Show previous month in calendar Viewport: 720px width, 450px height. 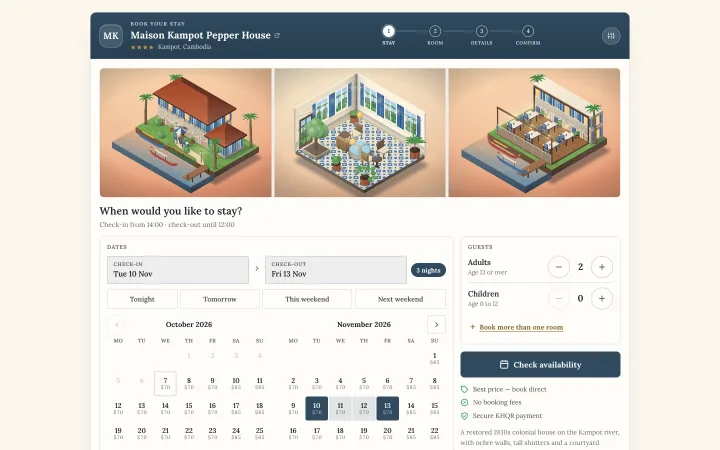[116, 325]
